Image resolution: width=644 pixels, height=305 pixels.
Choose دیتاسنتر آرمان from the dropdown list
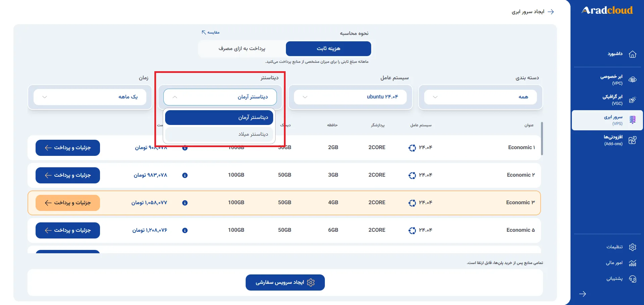click(219, 118)
